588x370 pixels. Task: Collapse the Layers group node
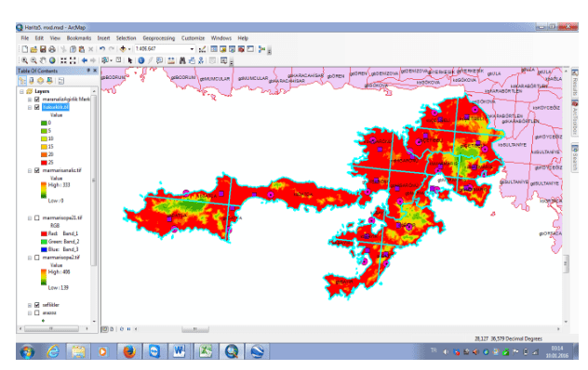click(x=21, y=91)
